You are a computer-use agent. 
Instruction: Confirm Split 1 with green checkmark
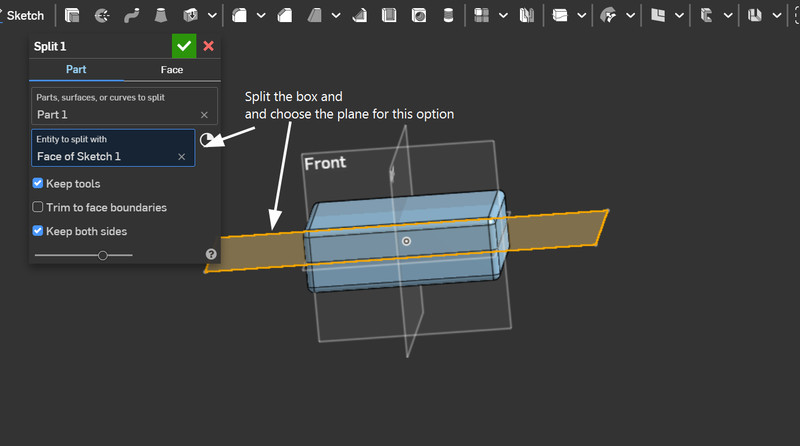click(x=184, y=46)
